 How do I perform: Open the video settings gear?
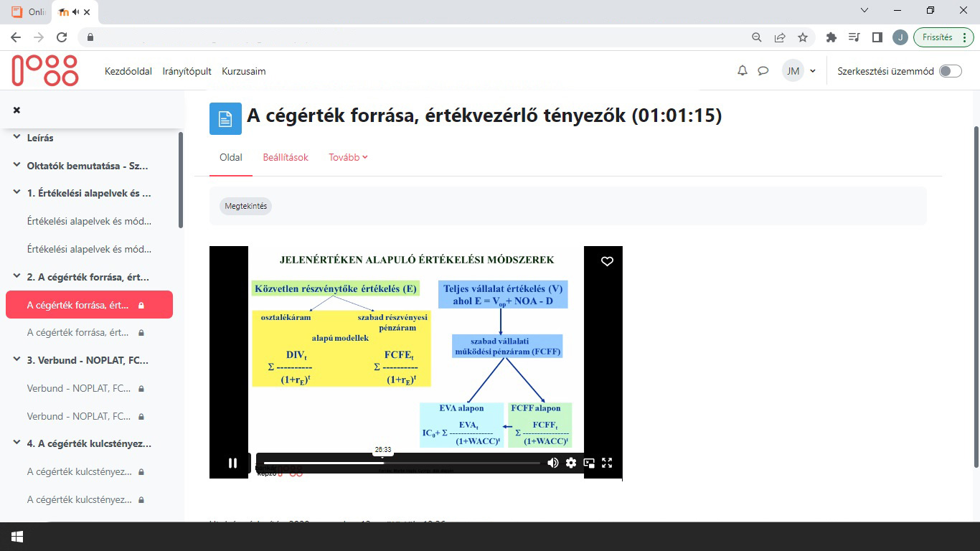[x=570, y=463]
